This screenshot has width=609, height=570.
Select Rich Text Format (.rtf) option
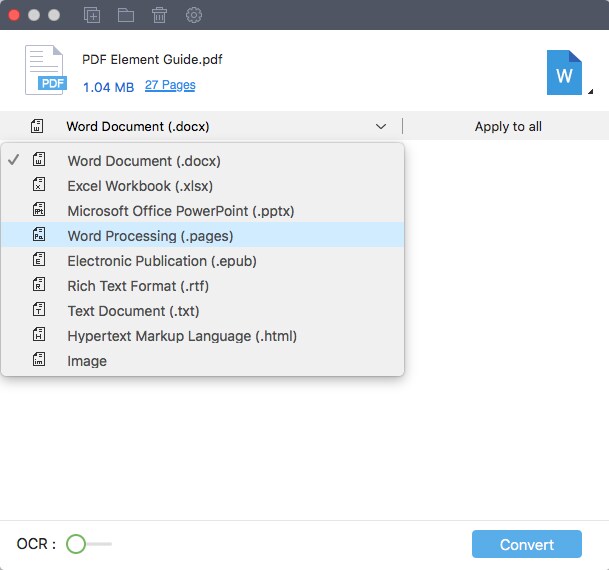pos(138,286)
